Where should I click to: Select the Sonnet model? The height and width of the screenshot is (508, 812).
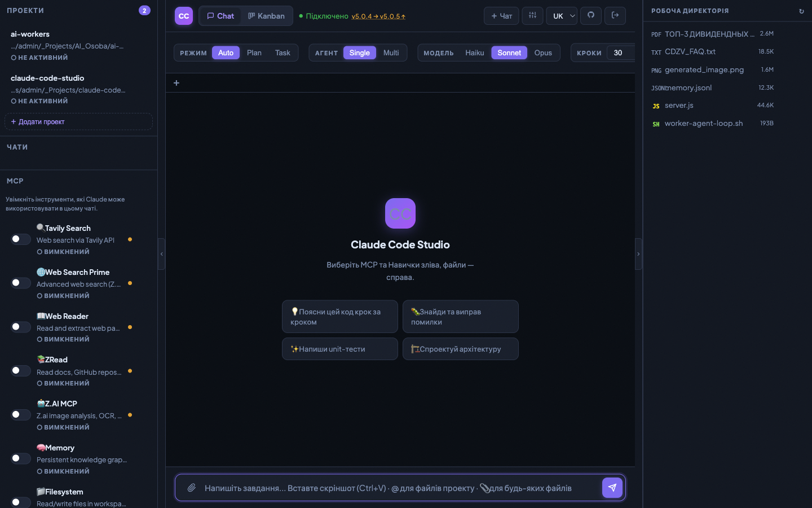(509, 52)
